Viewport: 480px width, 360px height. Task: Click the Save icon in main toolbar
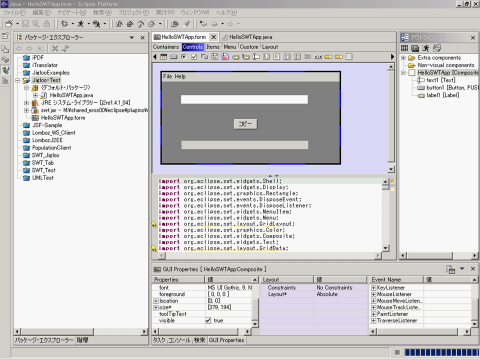(x=26, y=24)
